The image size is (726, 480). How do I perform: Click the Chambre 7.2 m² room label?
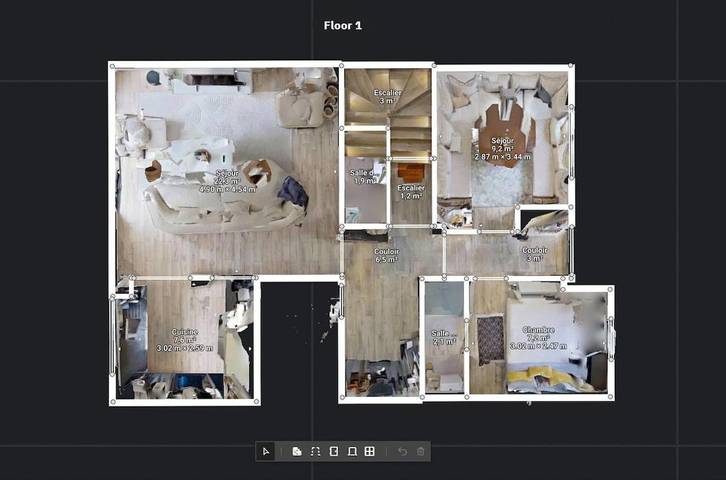click(538, 338)
